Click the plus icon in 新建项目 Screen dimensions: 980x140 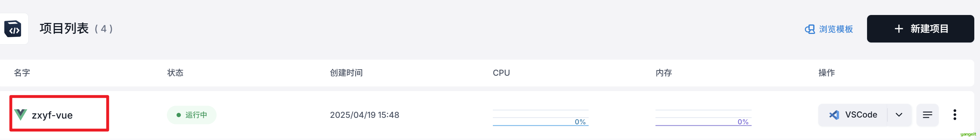pos(899,29)
